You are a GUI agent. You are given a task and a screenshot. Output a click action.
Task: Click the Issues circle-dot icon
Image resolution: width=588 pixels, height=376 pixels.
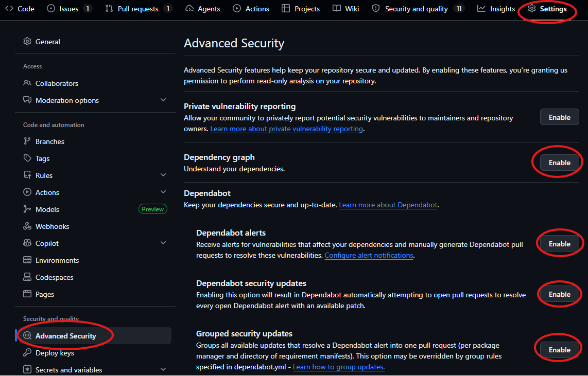(x=51, y=8)
